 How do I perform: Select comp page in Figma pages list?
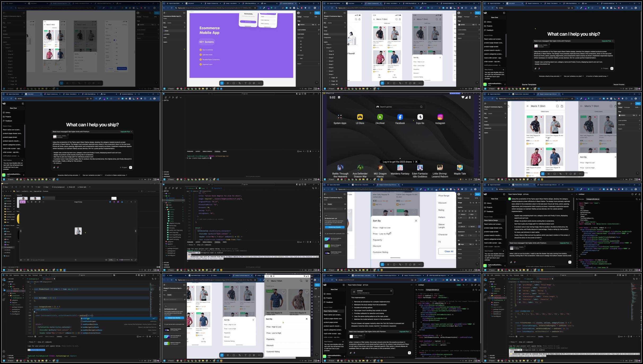(x=165, y=37)
